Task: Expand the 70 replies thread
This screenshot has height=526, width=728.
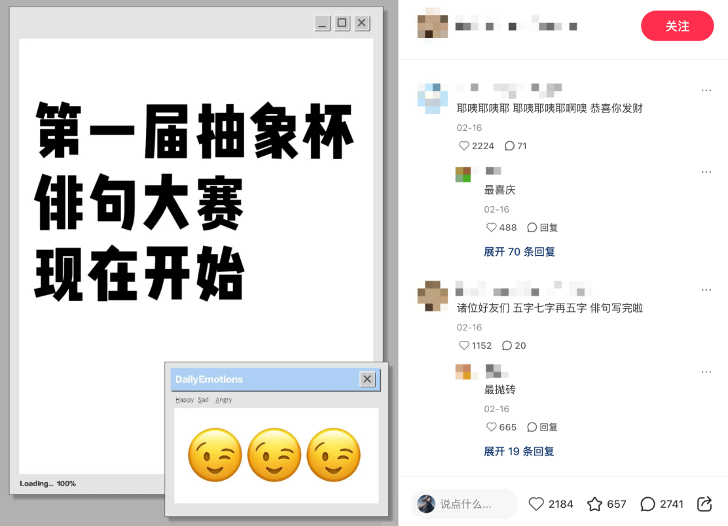Action: 519,252
